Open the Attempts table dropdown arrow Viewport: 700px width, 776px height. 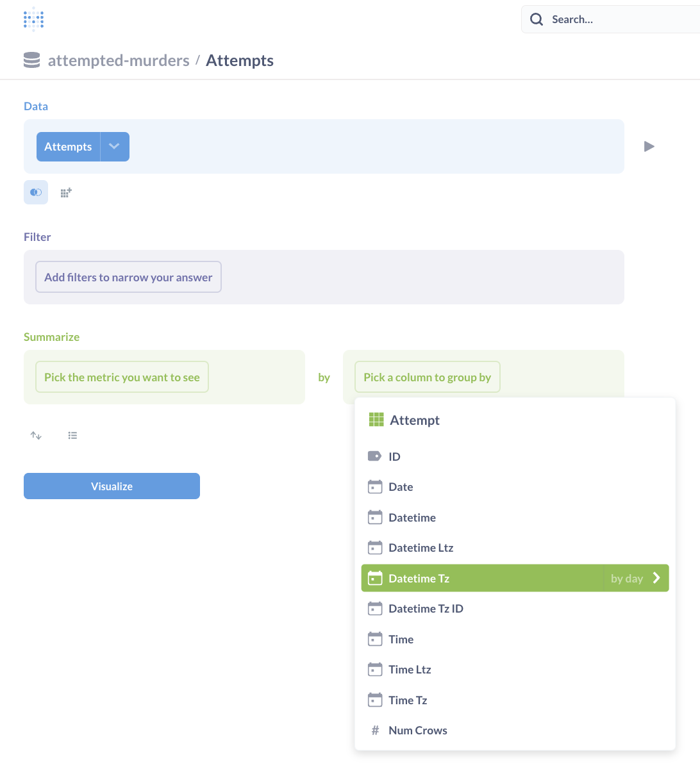coord(114,146)
